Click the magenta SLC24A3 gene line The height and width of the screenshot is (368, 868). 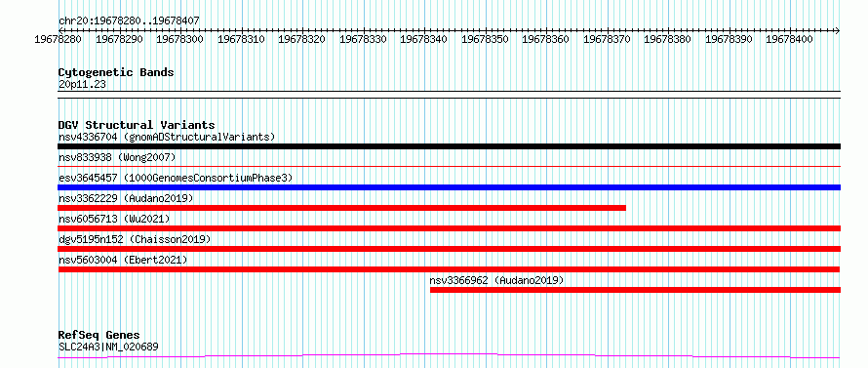[x=449, y=355]
